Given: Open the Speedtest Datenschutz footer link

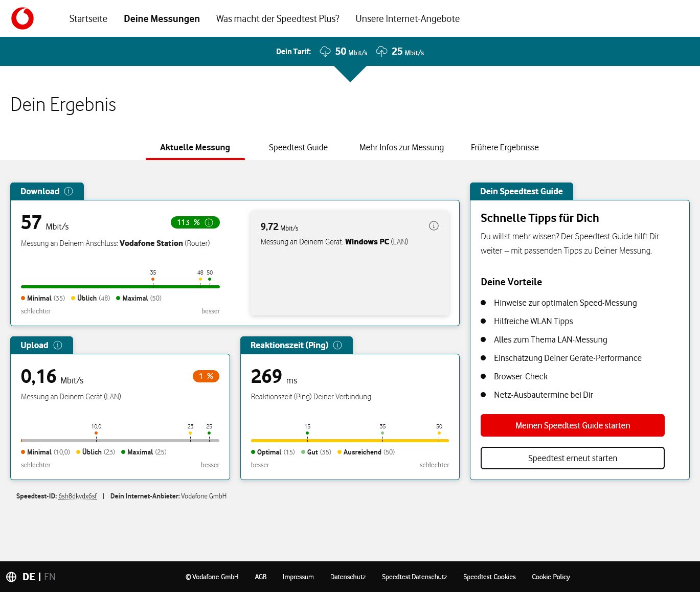Looking at the screenshot, I should pos(414,577).
